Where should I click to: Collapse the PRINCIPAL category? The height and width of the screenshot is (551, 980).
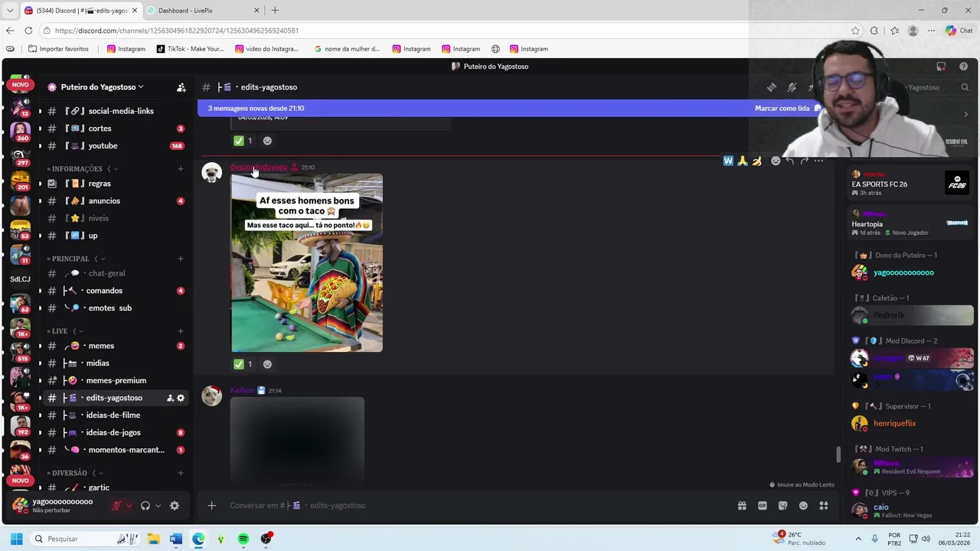tap(71, 259)
